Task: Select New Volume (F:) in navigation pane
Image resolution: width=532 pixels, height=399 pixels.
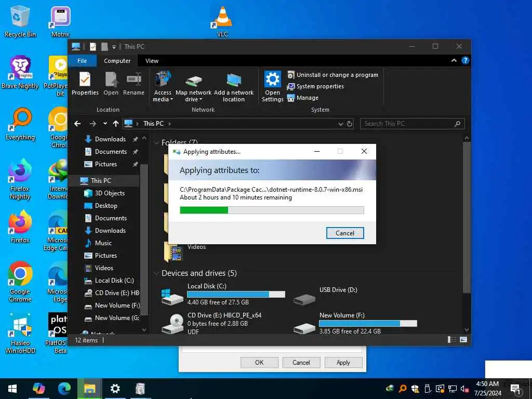Action: pyautogui.click(x=117, y=305)
